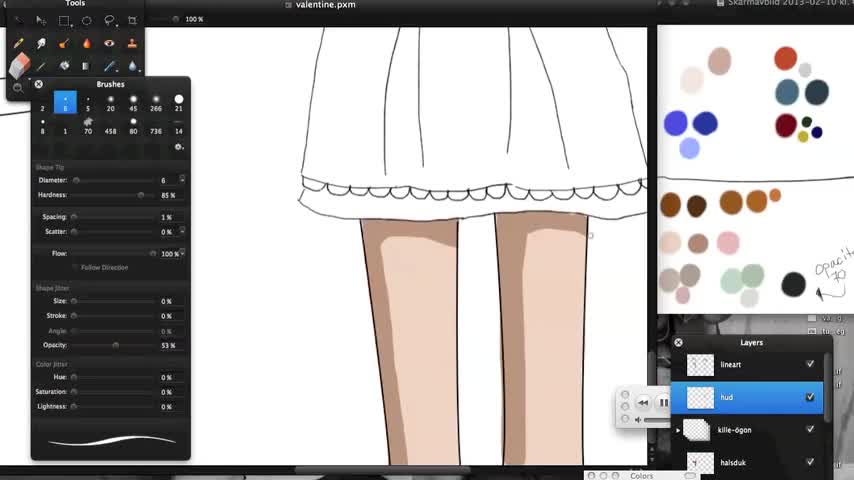Select the Gradient tool
The height and width of the screenshot is (480, 854).
tap(86, 66)
